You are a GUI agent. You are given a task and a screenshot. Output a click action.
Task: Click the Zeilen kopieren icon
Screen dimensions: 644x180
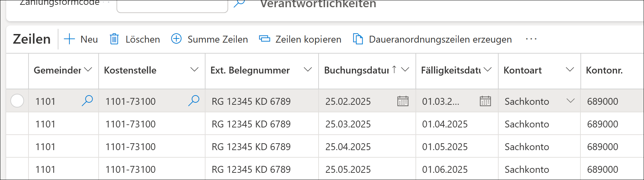coord(264,39)
